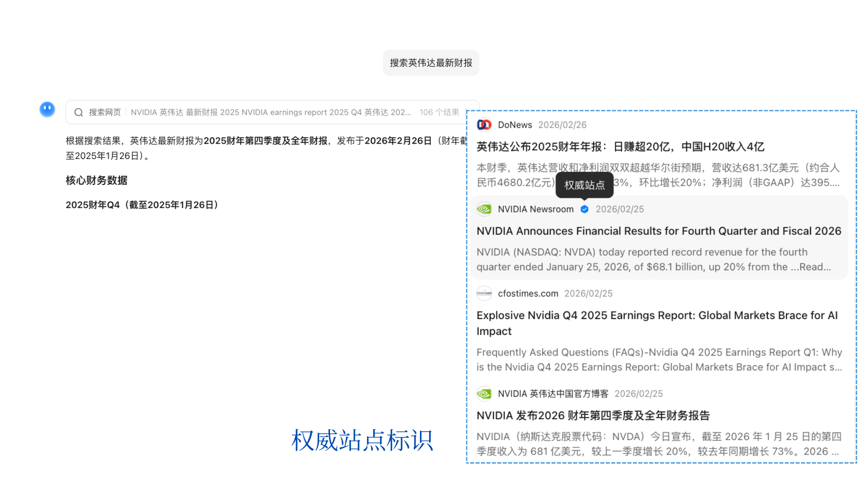This screenshot has width=868, height=488.
Task: Click the NVIDIA Newsroom logo icon
Action: click(484, 209)
